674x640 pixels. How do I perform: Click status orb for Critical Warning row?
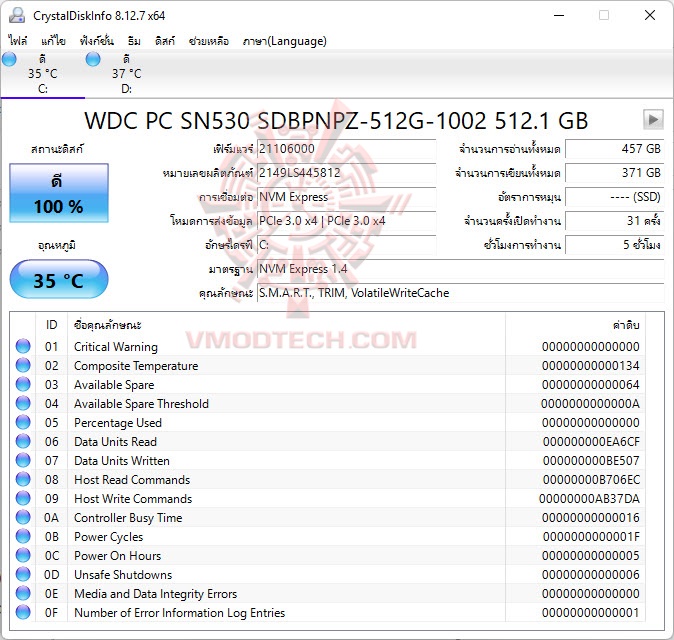[23, 346]
